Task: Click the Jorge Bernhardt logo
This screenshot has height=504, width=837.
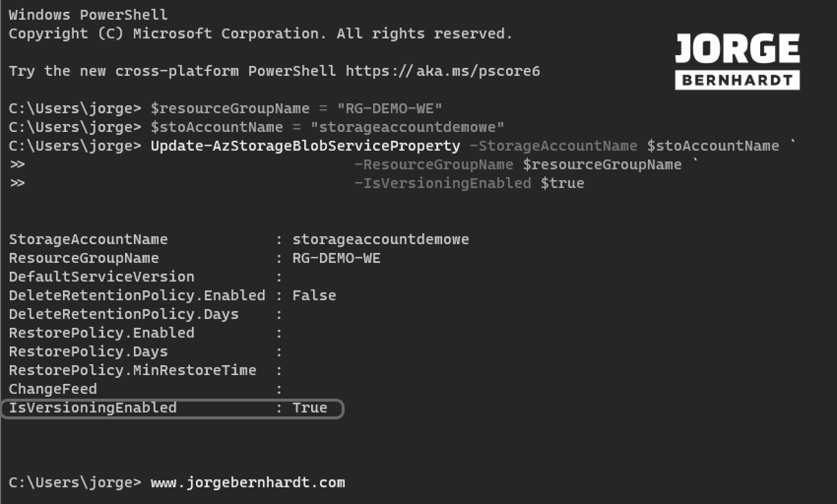Action: 737,61
